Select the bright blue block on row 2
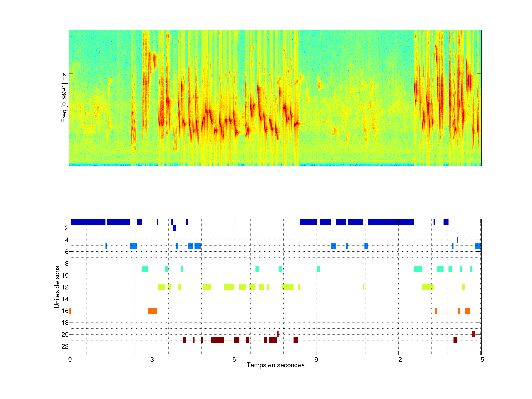532x399 pixels. point(175,228)
